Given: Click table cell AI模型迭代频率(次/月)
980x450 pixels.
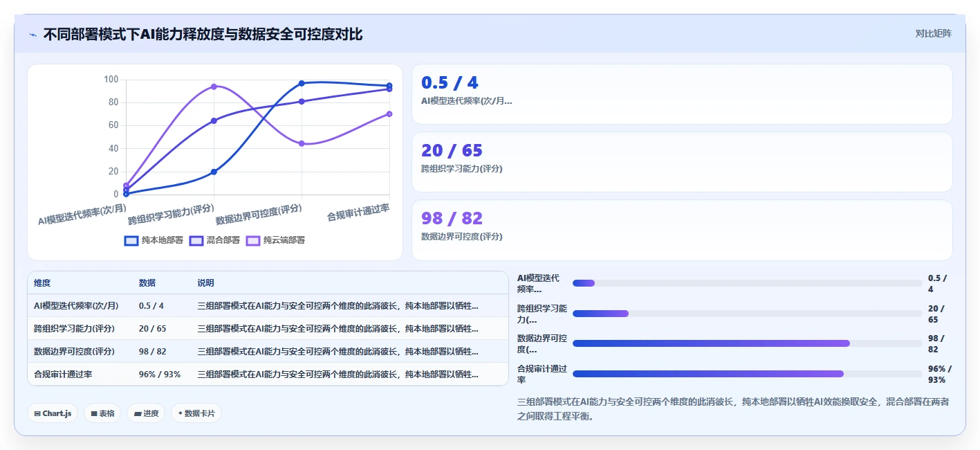Looking at the screenshot, I should pyautogui.click(x=76, y=306).
